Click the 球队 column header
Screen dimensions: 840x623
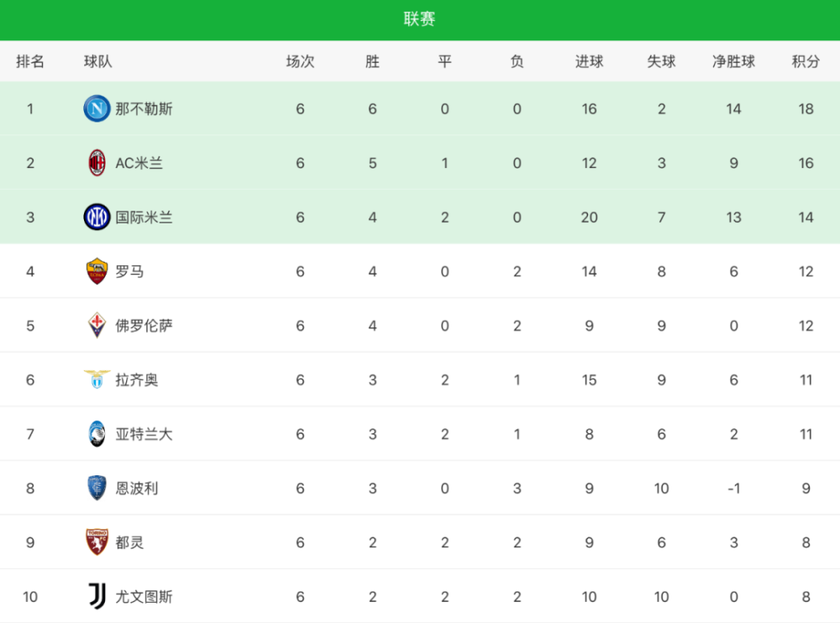(98, 61)
